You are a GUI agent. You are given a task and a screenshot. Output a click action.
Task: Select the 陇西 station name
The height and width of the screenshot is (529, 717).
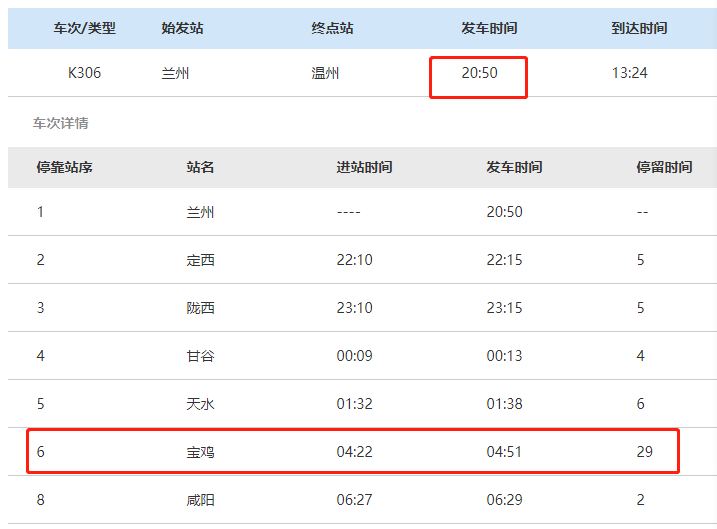coord(200,308)
